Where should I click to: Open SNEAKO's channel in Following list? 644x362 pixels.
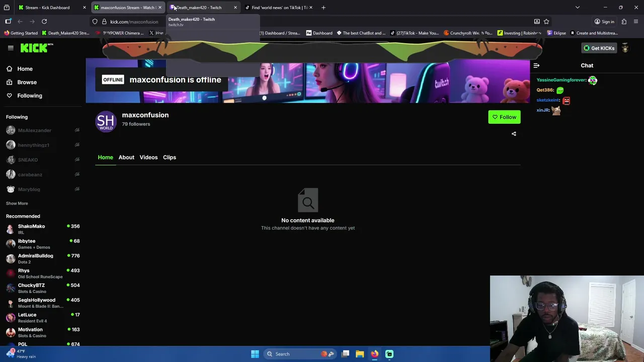[28, 160]
